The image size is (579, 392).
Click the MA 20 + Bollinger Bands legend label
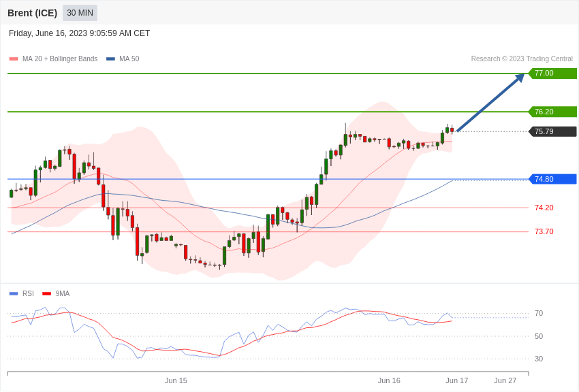[x=60, y=59]
